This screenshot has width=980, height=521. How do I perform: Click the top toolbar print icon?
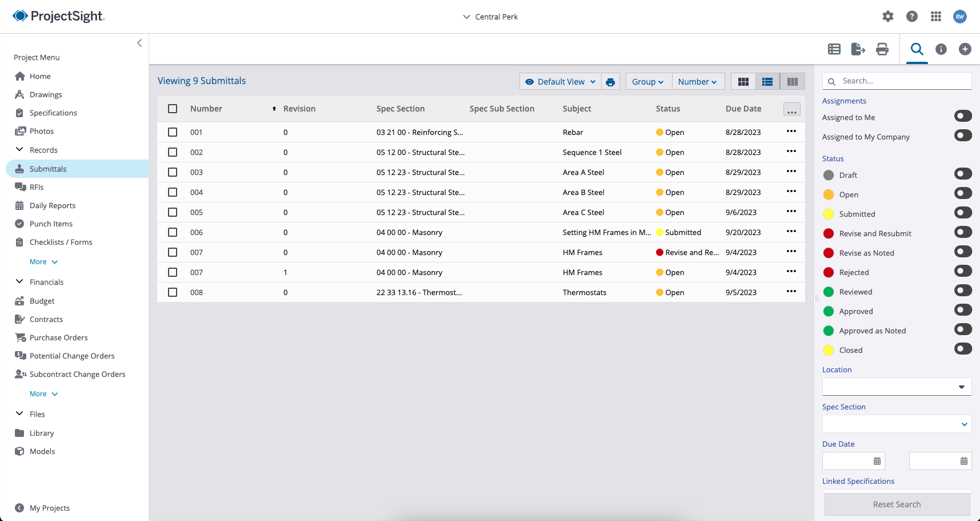(882, 49)
